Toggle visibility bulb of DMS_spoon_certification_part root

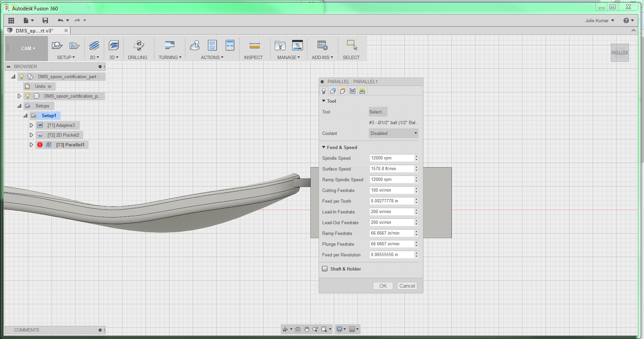coord(22,77)
